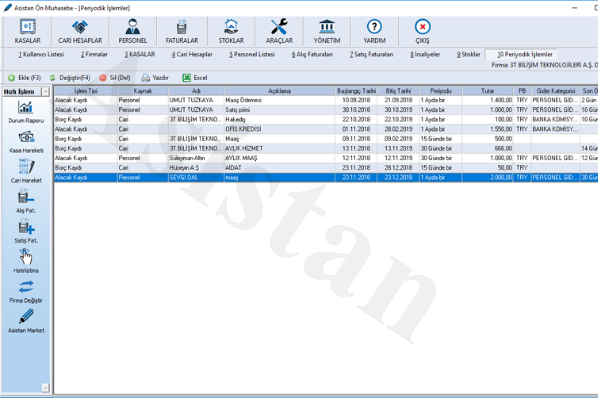Select the AYLIK HİZMET row

[326, 148]
